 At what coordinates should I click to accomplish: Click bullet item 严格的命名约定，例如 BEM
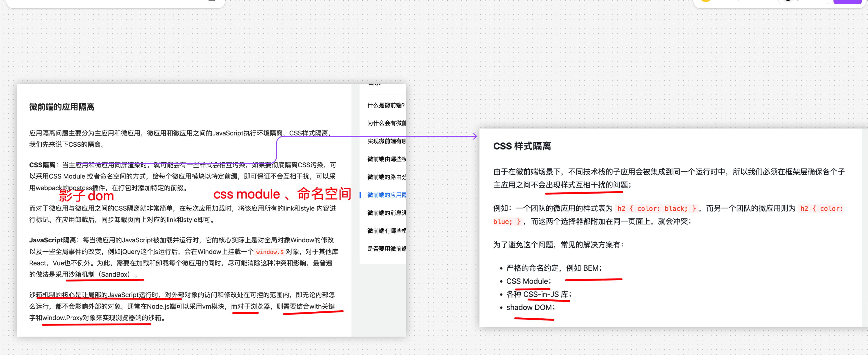pyautogui.click(x=554, y=268)
